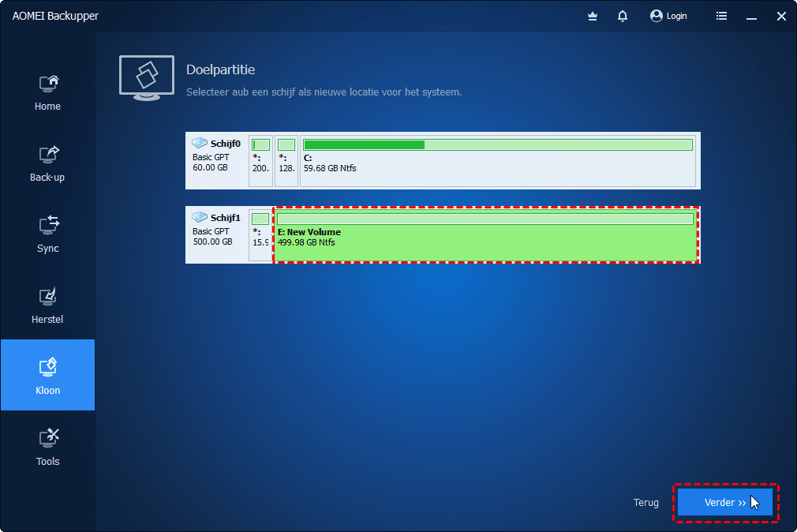Click the Schijf0 disk drive icon
This screenshot has width=797, height=532.
[x=199, y=143]
